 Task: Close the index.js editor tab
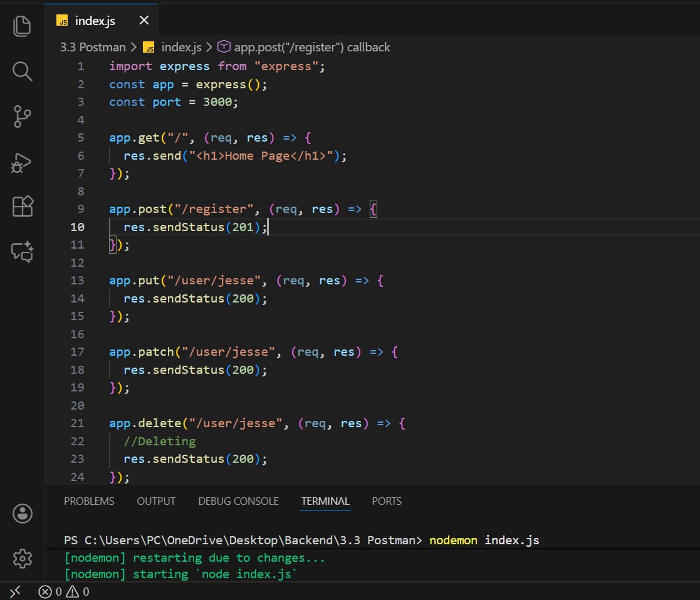144,20
